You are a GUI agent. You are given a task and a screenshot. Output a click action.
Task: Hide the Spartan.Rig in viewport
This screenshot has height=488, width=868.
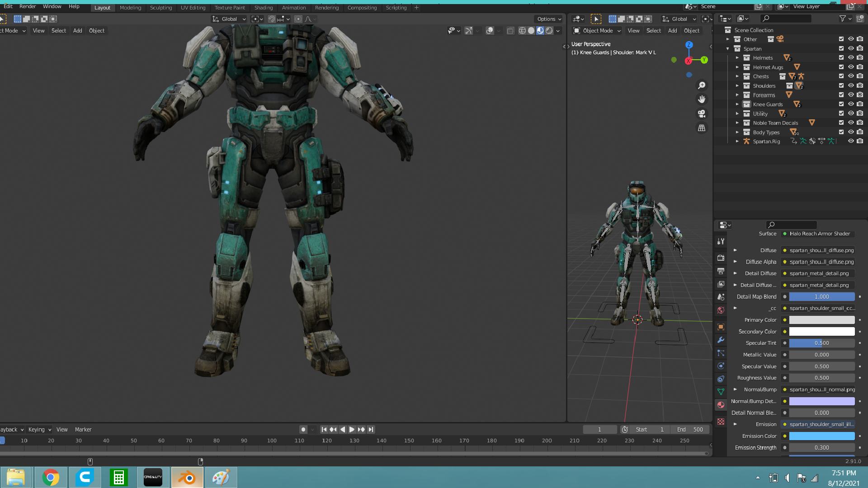point(851,141)
